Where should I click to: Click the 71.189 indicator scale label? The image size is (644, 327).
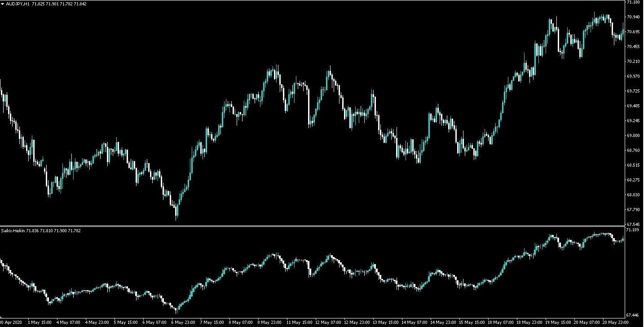pos(633,230)
